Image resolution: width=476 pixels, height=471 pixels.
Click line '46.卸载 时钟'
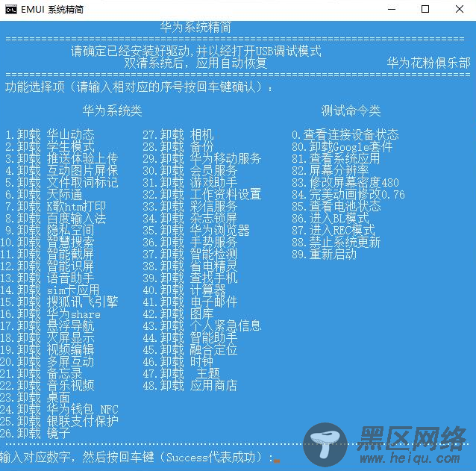[x=178, y=362]
